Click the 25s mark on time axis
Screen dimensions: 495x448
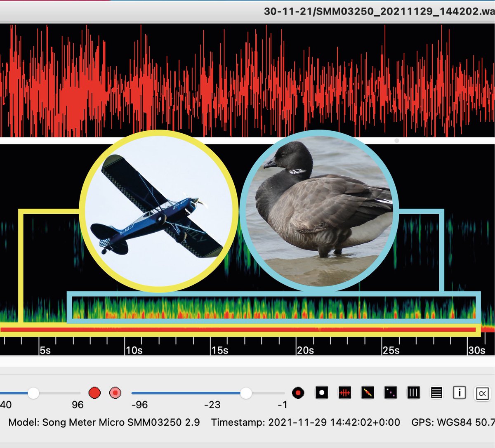pos(391,350)
